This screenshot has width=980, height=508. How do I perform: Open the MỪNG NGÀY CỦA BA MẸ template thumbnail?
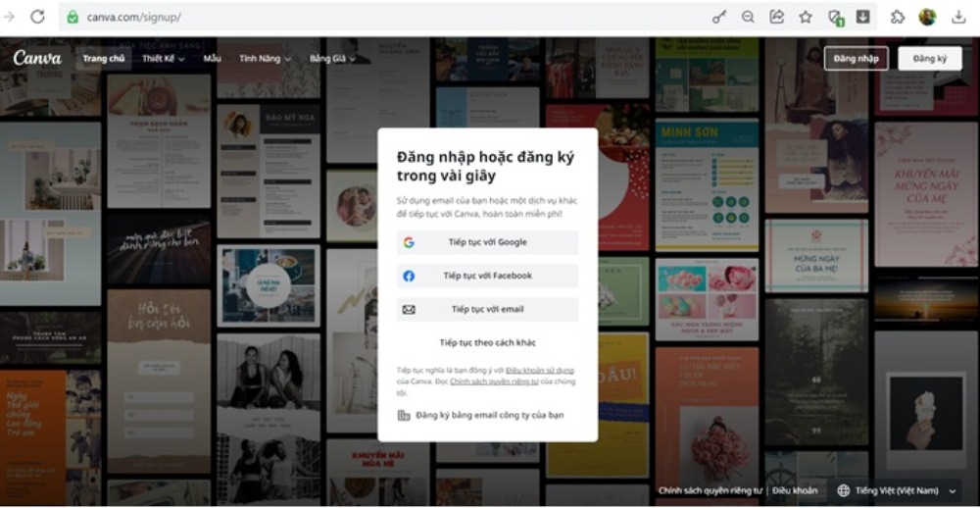click(816, 255)
